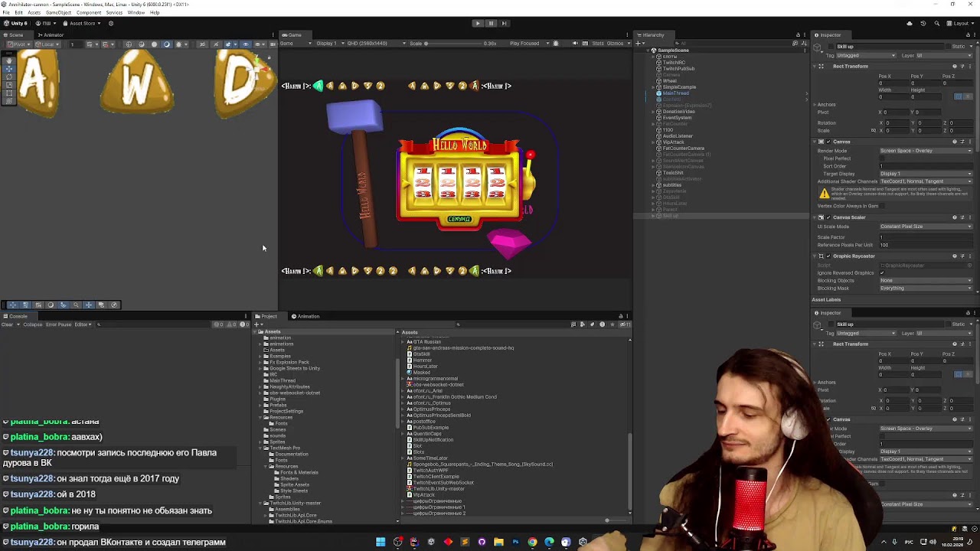Toggle the Pixel Perfect checkbox
This screenshot has width=980, height=551.
(882, 158)
